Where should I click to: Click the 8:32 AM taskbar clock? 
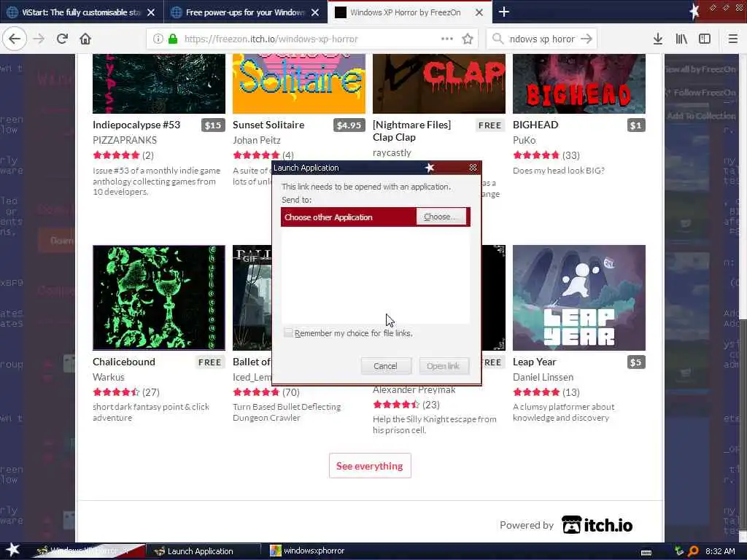click(720, 551)
